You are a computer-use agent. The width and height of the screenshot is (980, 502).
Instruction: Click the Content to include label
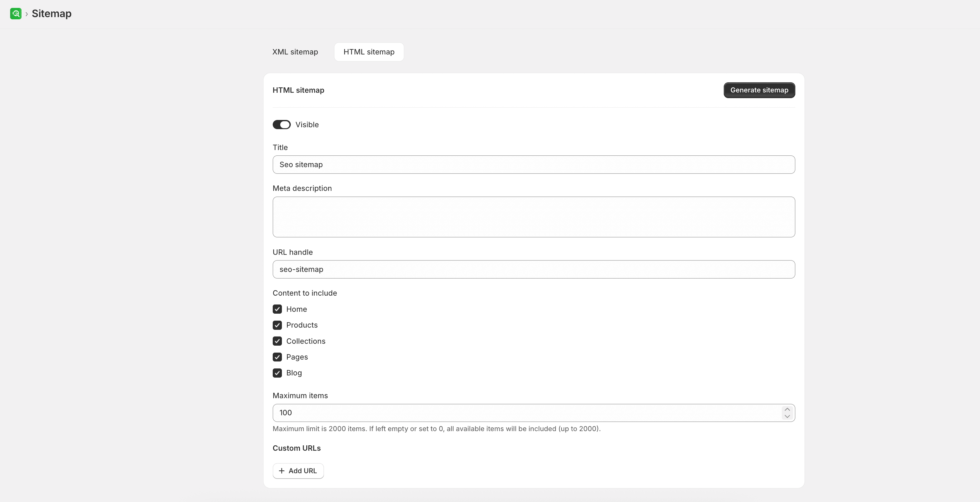click(305, 293)
